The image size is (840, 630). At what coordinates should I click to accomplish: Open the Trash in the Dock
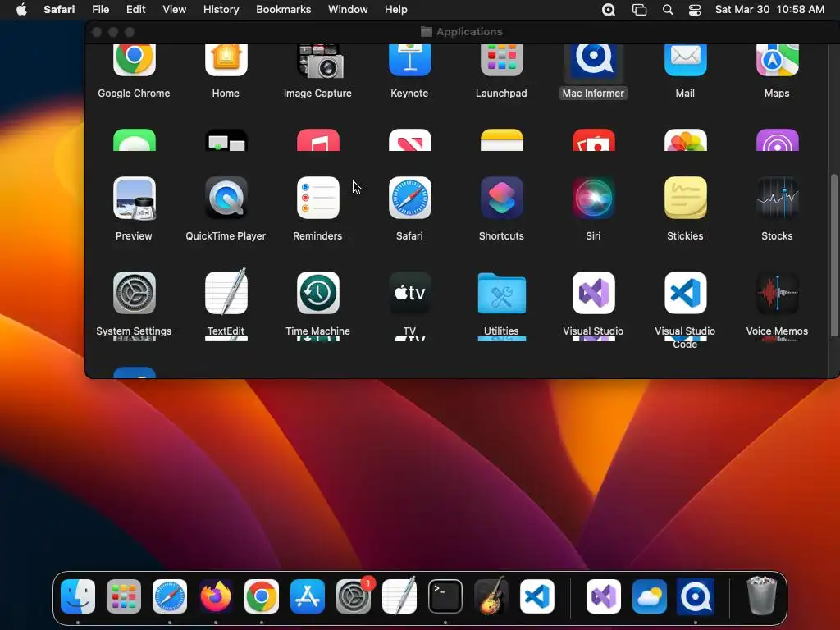(x=762, y=596)
